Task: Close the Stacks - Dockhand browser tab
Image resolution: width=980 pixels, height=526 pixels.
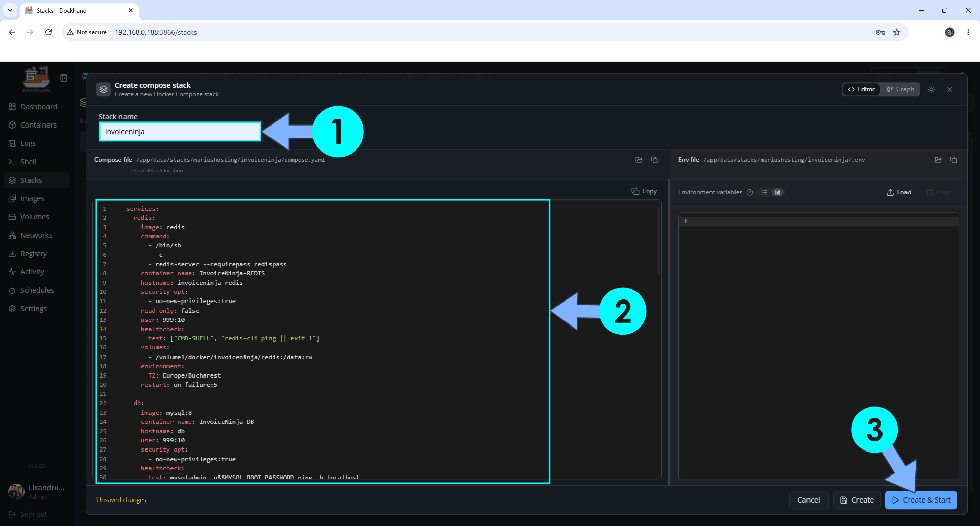Action: 131,10
